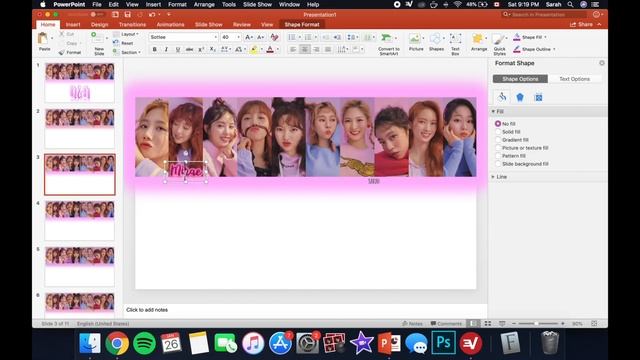Open the Design ribbon tab
This screenshot has width=640, height=360.
click(100, 24)
